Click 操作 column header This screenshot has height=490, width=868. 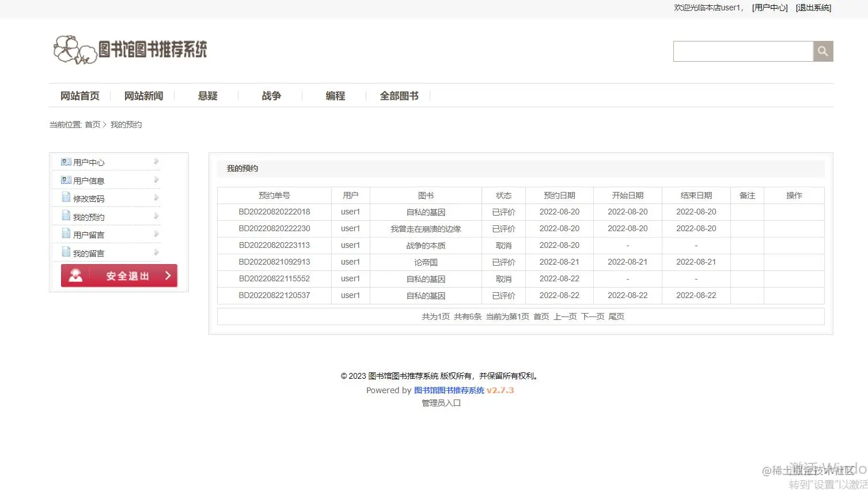(x=794, y=195)
